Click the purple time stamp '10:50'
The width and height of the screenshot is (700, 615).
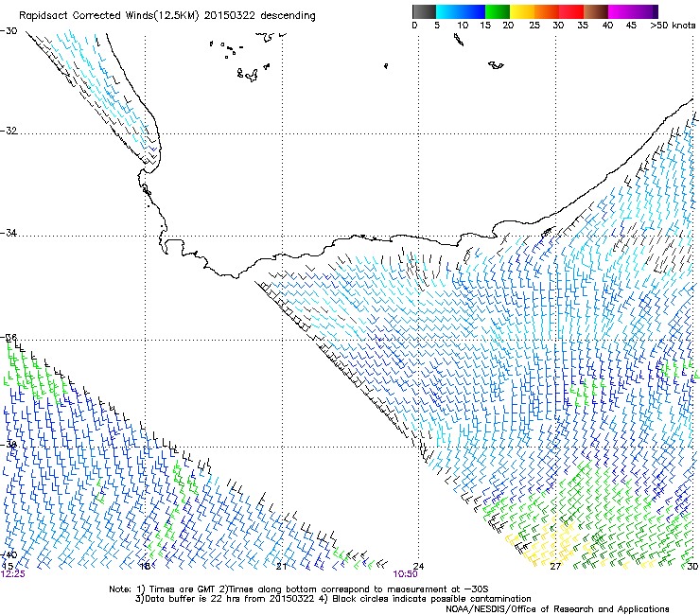coord(406,574)
